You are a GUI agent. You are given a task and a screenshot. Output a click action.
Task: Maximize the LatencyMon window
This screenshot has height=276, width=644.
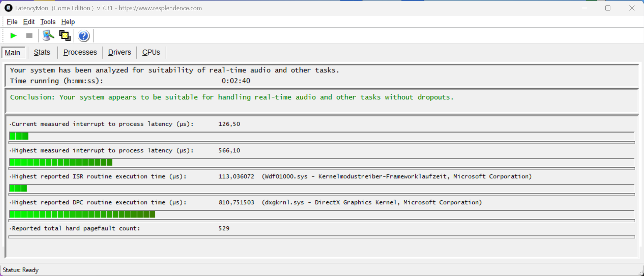608,8
